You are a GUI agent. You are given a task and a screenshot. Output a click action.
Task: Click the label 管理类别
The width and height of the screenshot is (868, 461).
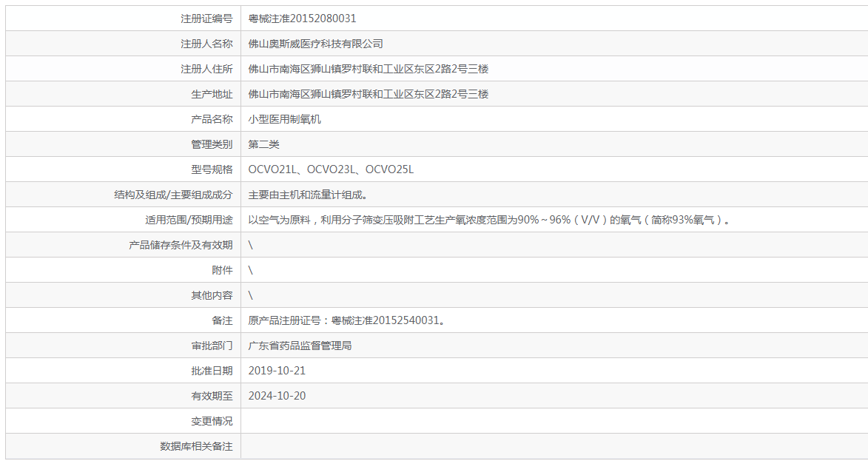click(x=212, y=144)
